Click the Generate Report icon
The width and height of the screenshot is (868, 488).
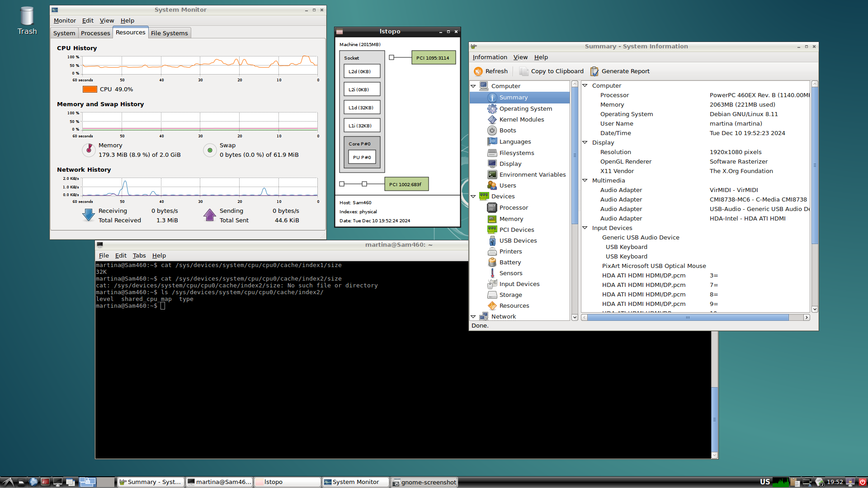(594, 71)
